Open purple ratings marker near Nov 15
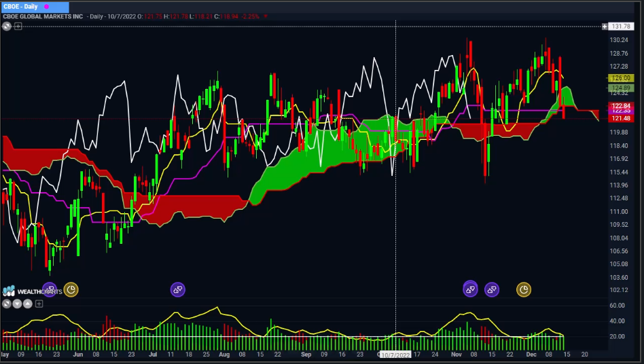644x364 pixels. click(x=492, y=290)
